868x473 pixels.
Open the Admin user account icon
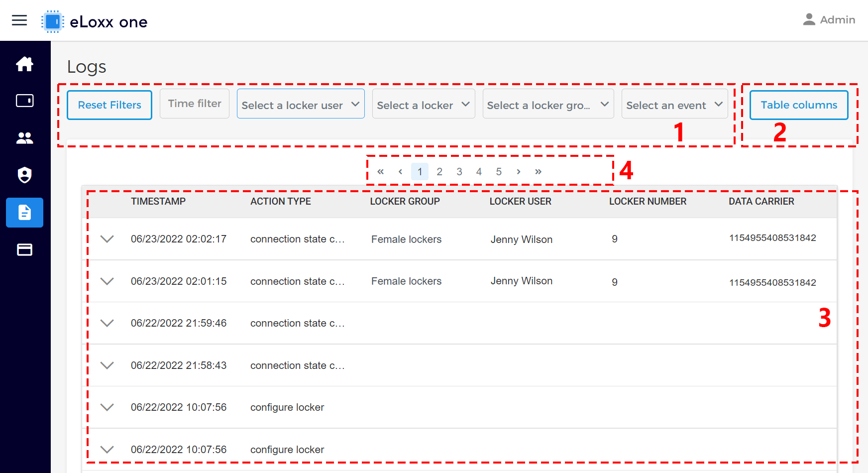(x=809, y=19)
